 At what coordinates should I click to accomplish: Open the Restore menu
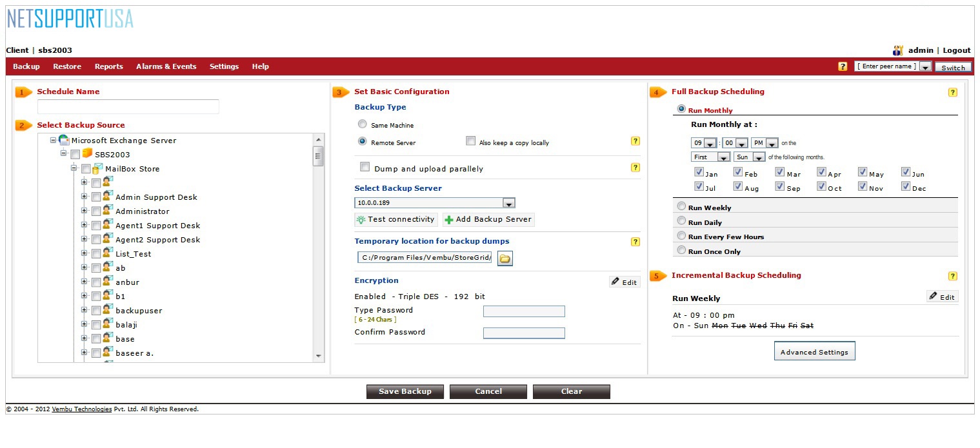[x=67, y=66]
